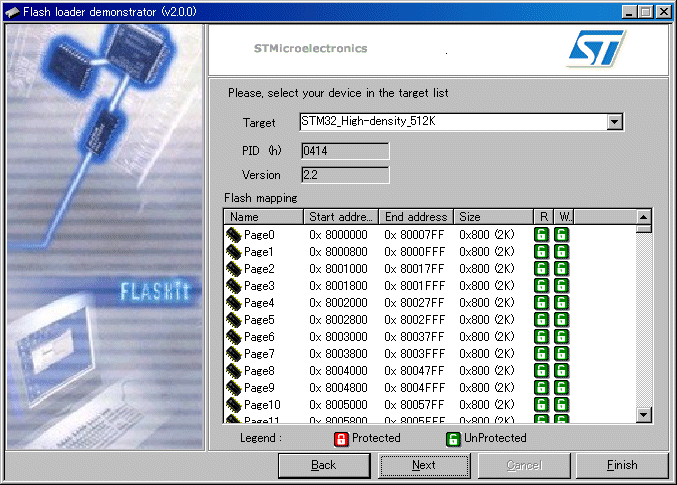Click Page2 write protection lock icon
Screen dimensions: 677x485
[561, 269]
